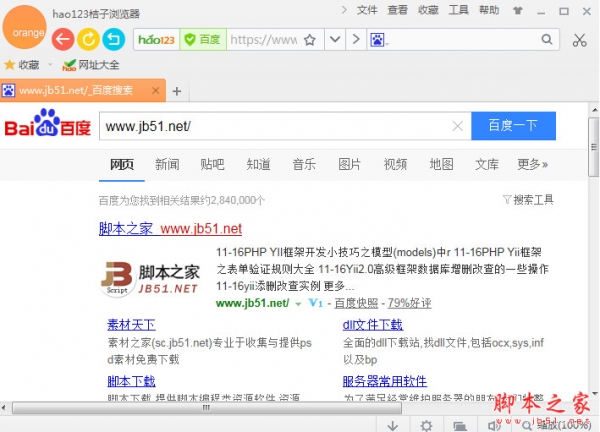Open the 搜索工具 filter
This screenshot has height=432, width=600.
tap(528, 200)
